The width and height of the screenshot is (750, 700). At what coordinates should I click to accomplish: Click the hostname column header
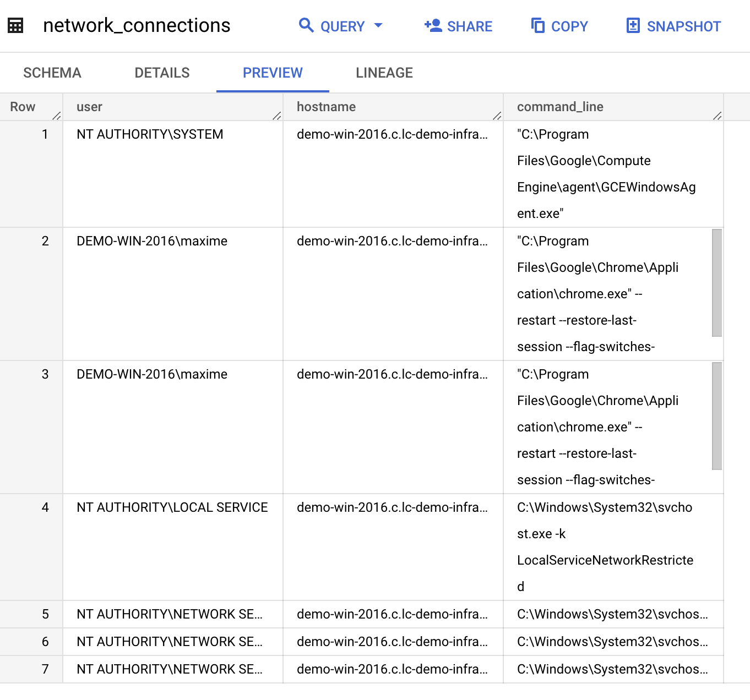[326, 107]
